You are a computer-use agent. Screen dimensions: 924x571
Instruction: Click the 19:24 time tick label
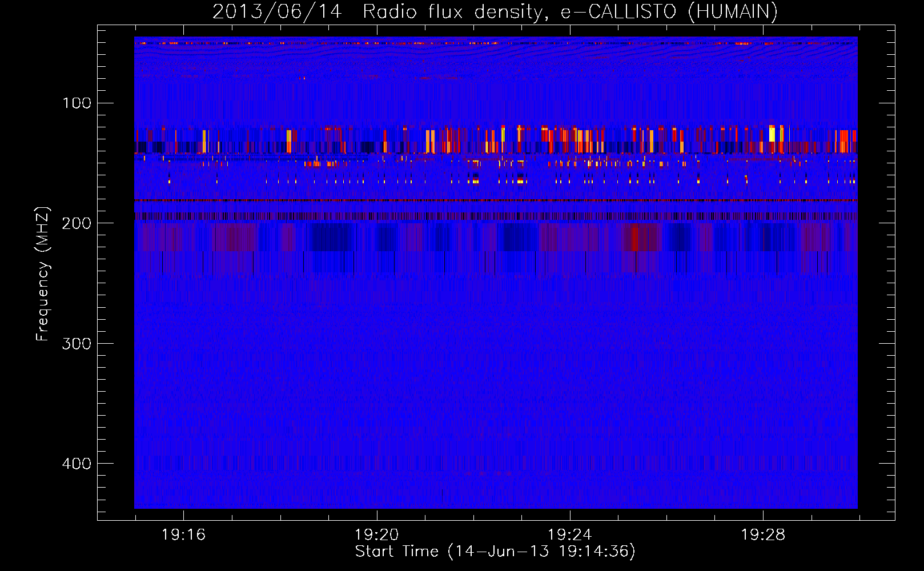pos(569,535)
